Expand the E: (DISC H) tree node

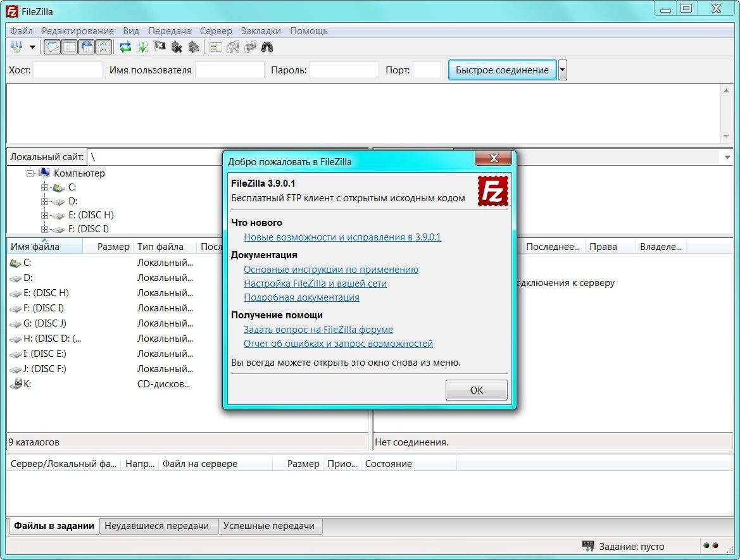point(44,215)
